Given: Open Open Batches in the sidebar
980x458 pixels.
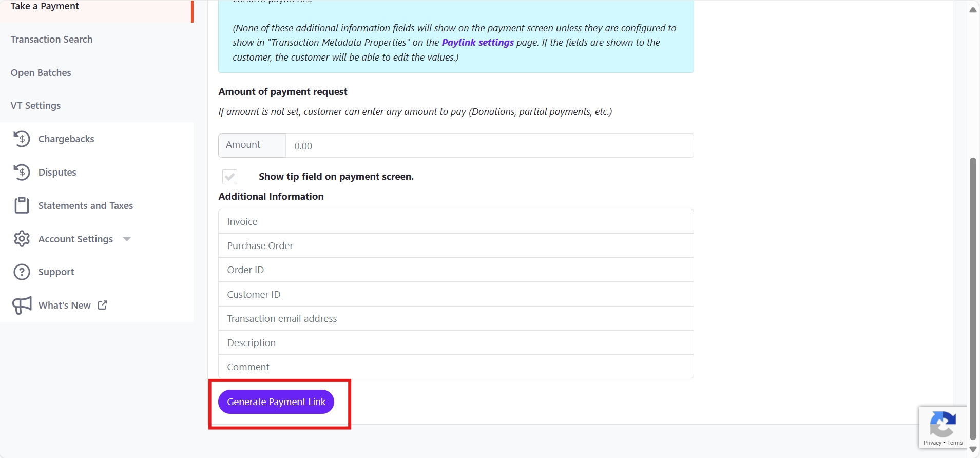Looking at the screenshot, I should 41,73.
